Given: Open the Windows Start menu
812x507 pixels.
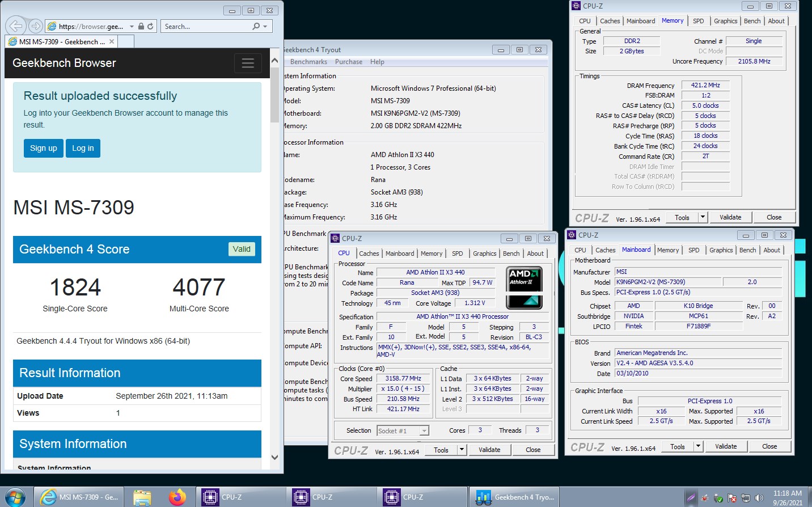Looking at the screenshot, I should click(x=15, y=497).
